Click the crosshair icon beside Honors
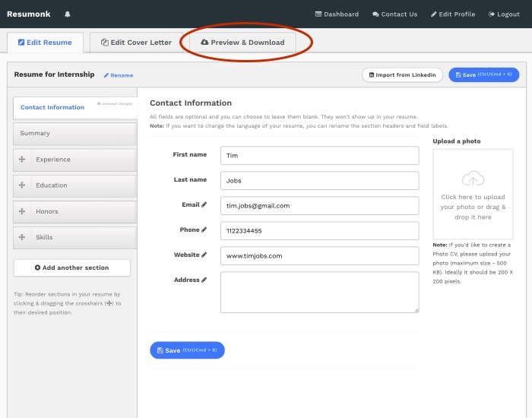Image resolution: width=532 pixels, height=418 pixels. click(x=22, y=211)
